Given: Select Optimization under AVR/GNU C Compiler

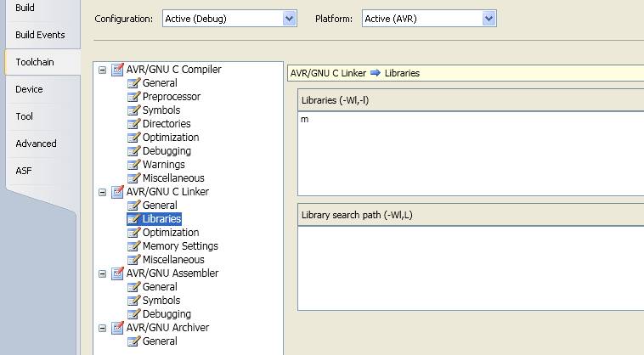Looking at the screenshot, I should pyautogui.click(x=171, y=138).
